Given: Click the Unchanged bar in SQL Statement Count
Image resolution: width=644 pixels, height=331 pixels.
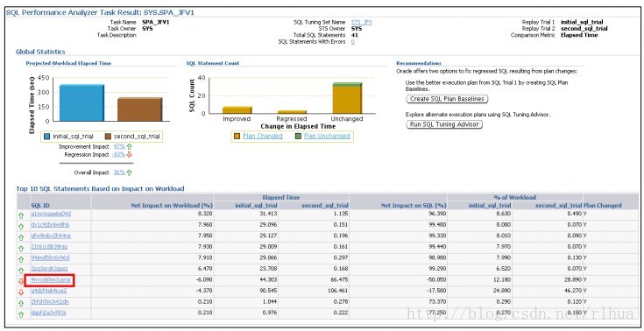Looking at the screenshot, I should click(347, 98).
